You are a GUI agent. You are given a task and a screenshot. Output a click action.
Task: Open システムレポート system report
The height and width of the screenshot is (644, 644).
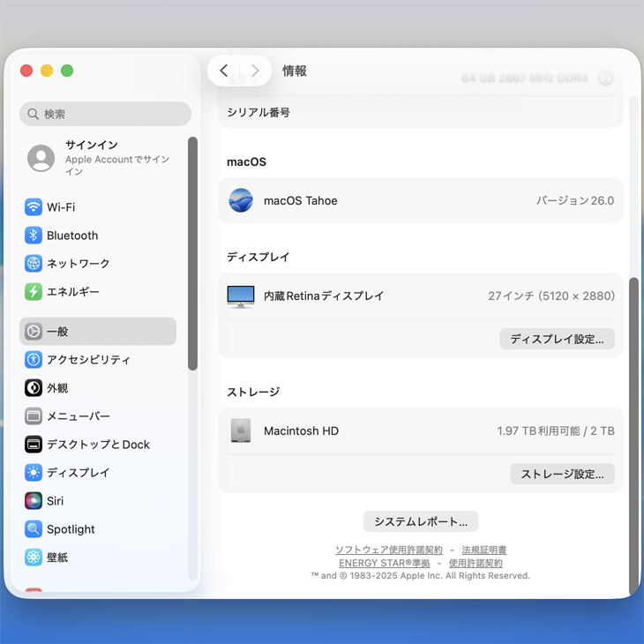pyautogui.click(x=421, y=521)
